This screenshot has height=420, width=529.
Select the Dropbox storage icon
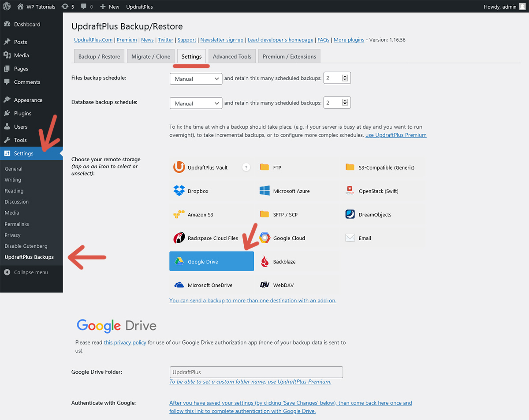tap(179, 191)
